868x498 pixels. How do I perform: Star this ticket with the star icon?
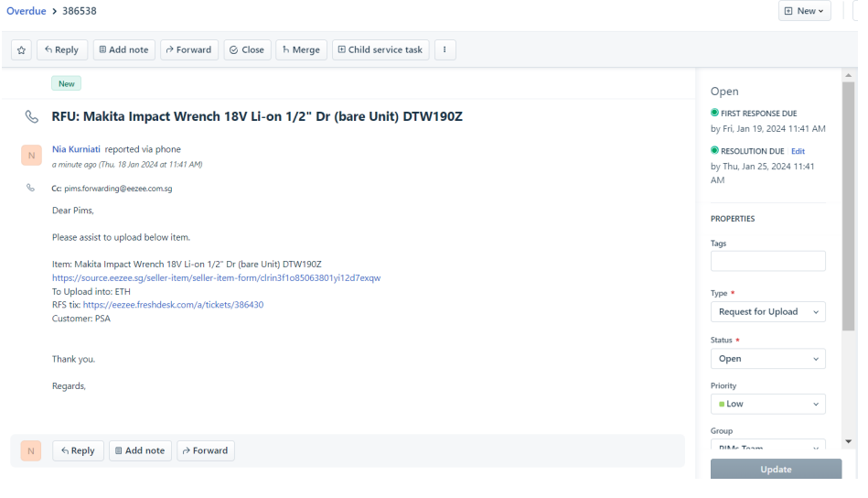[x=22, y=49]
